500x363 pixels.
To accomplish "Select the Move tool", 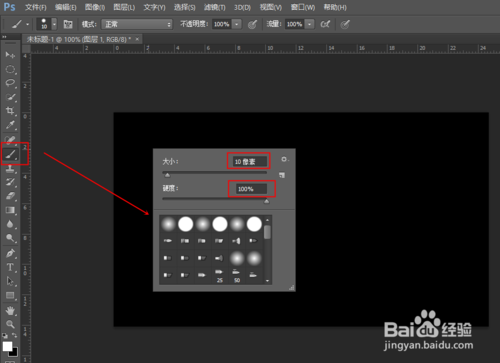I will point(10,55).
